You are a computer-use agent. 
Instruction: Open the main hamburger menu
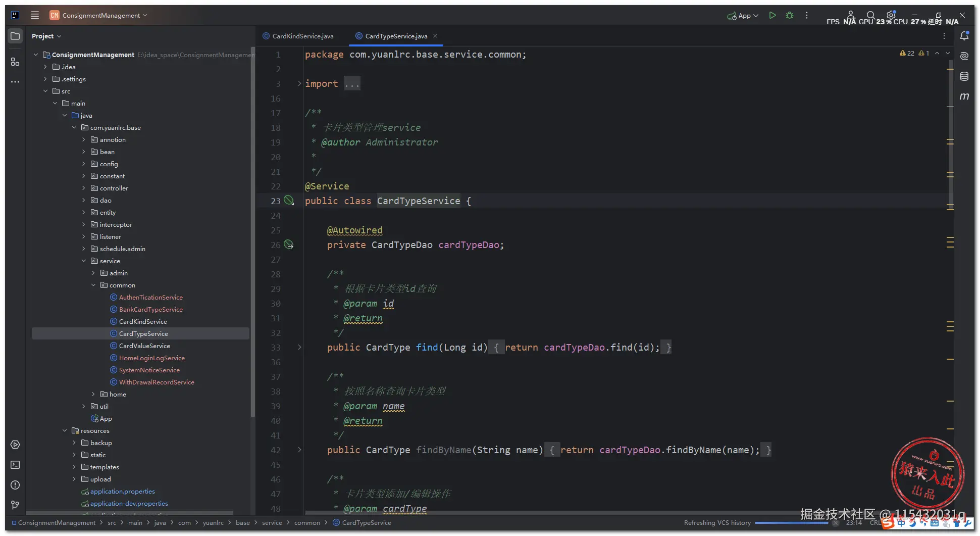tap(35, 15)
